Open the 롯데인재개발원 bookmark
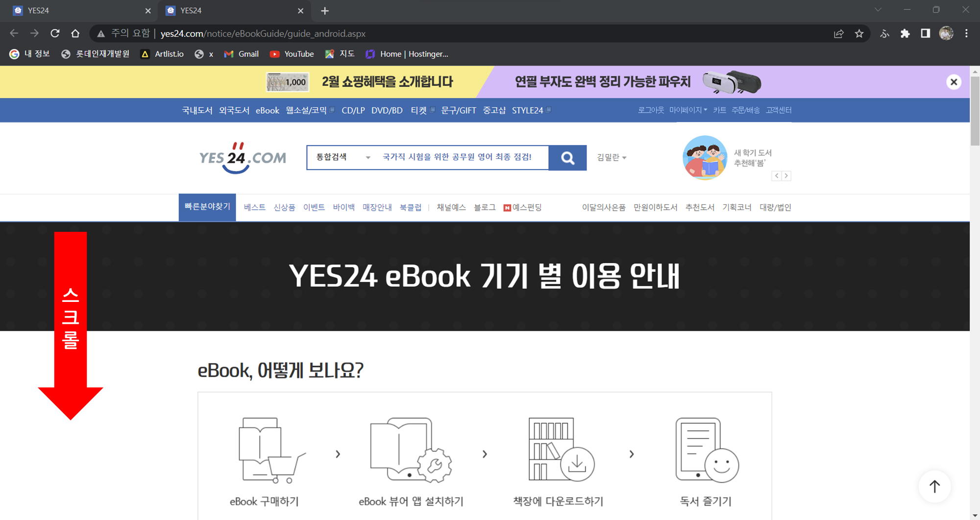The height and width of the screenshot is (520, 980). [x=96, y=54]
